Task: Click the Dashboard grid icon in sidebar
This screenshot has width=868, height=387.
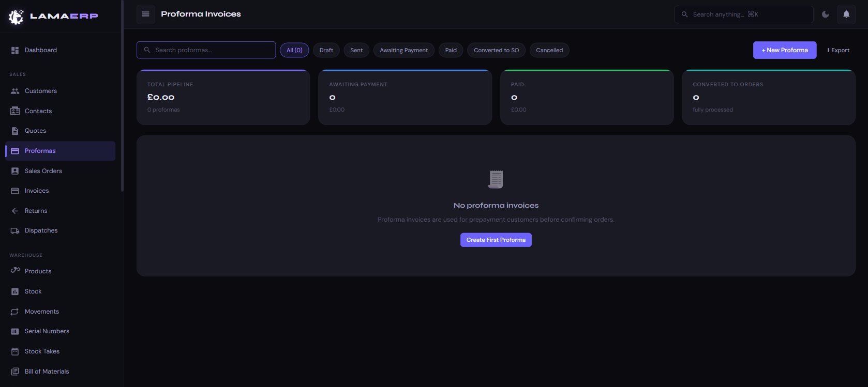Action: [15, 50]
